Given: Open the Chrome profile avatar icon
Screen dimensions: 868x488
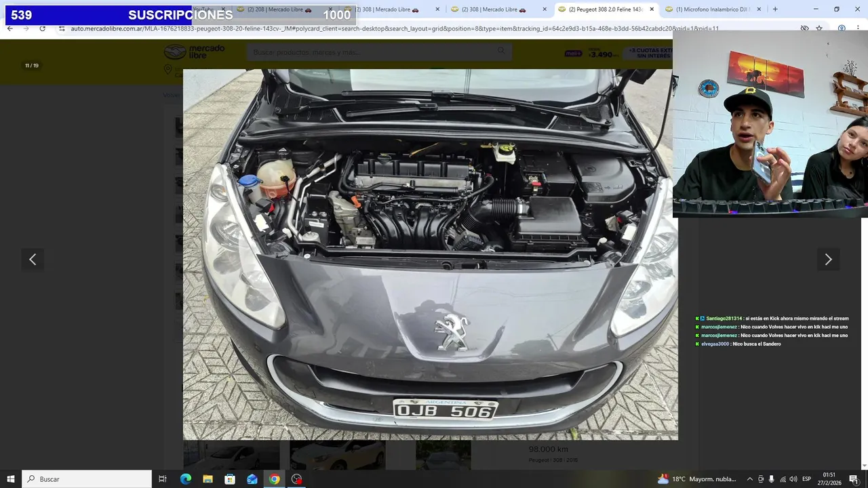Looking at the screenshot, I should pos(842,28).
